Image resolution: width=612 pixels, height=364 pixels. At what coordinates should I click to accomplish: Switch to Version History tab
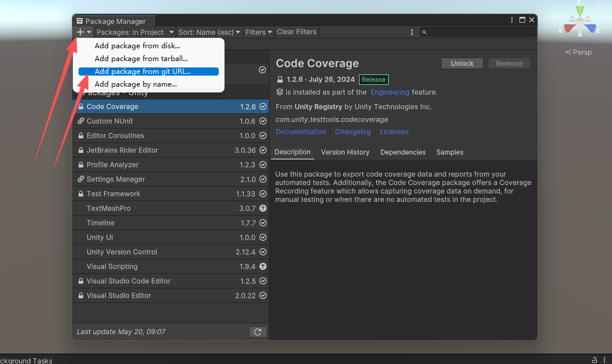point(345,152)
